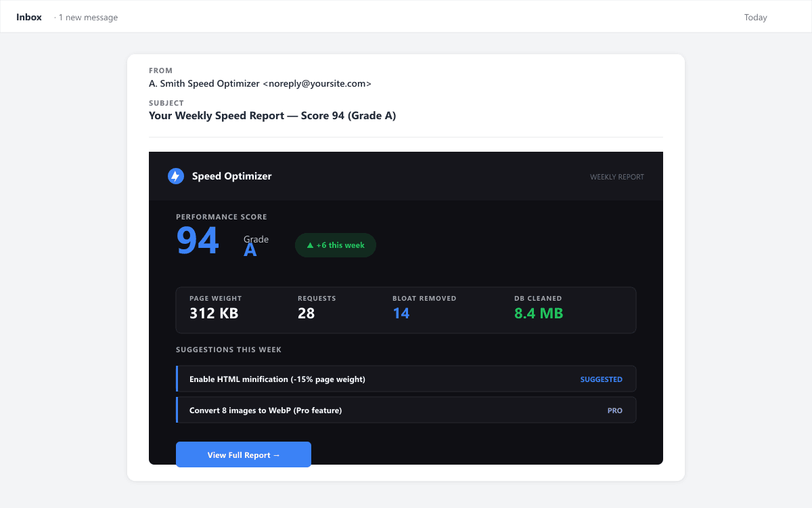Click the PERFORMANCE SCORE label
The width and height of the screenshot is (812, 508).
(x=221, y=217)
